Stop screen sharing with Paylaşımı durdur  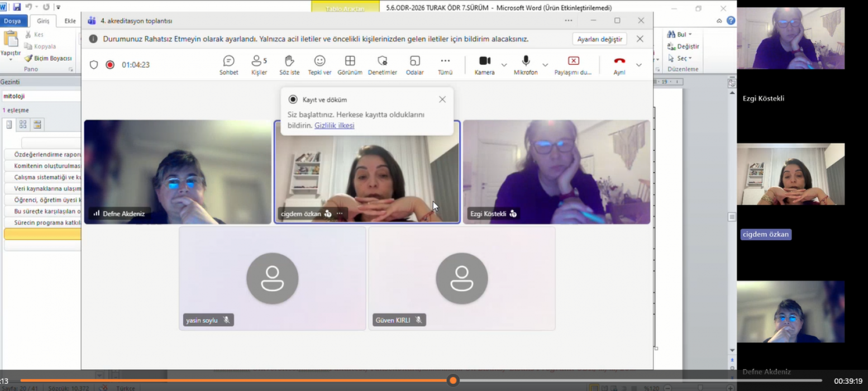pyautogui.click(x=573, y=64)
